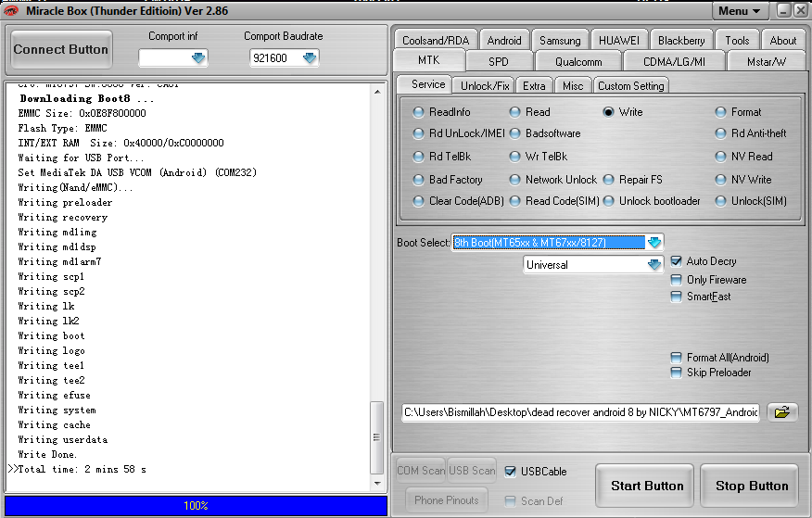Open the Extra sub-tab
This screenshot has width=812, height=518.
click(534, 86)
